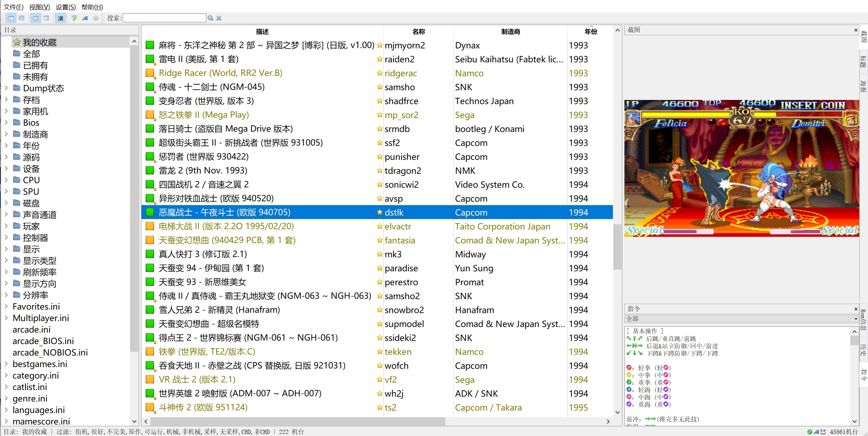Toggle the 漢 Chinese description toolbar button
Image resolution: width=868 pixels, height=436 pixels.
tap(61, 18)
